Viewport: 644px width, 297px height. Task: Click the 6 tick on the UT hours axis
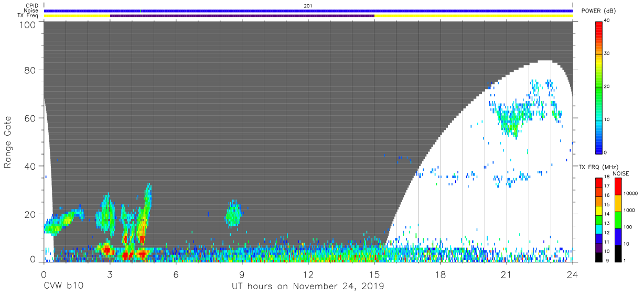point(176,274)
